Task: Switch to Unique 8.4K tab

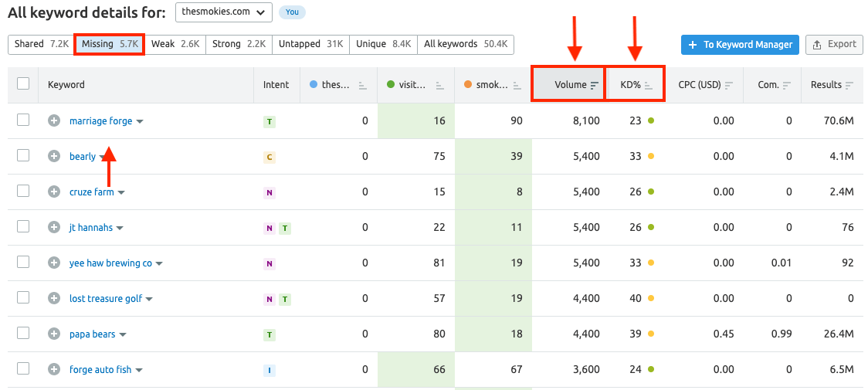Action: tap(384, 44)
